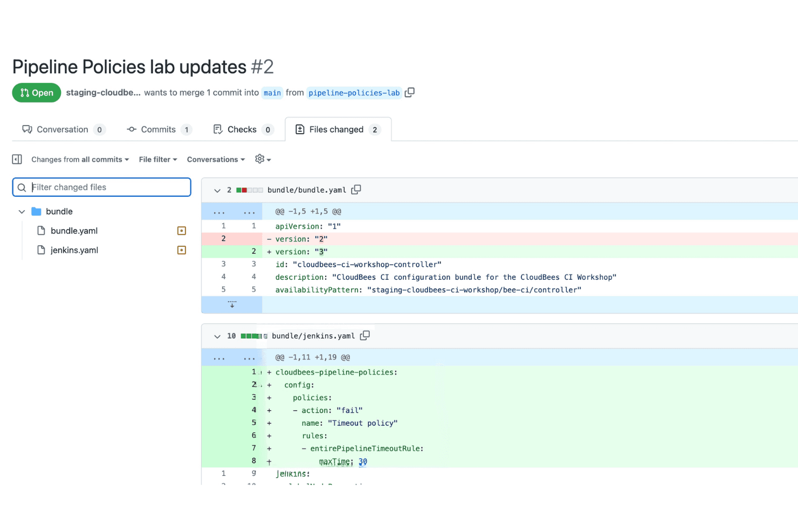
Task: Open the diff settings gear menu
Action: point(263,159)
